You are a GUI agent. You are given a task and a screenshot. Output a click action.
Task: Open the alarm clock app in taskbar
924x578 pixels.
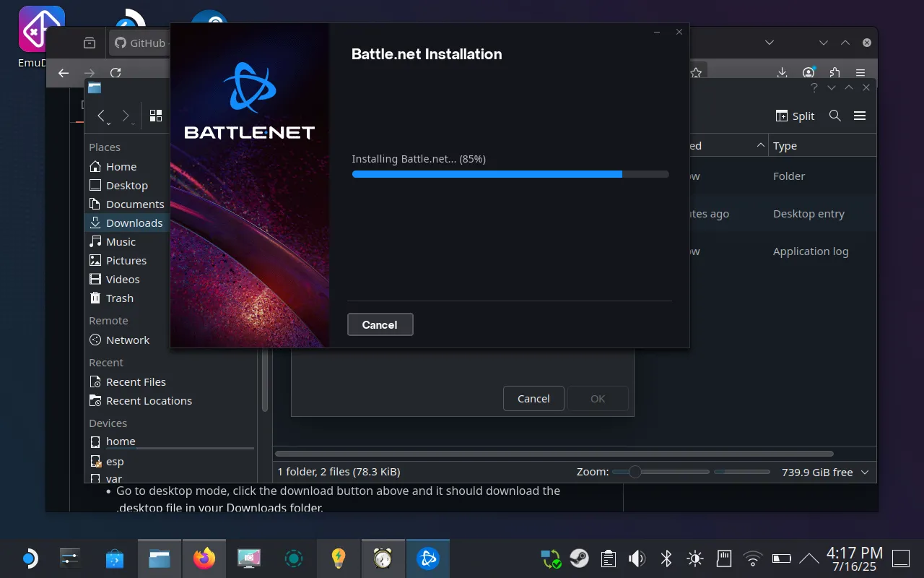383,558
